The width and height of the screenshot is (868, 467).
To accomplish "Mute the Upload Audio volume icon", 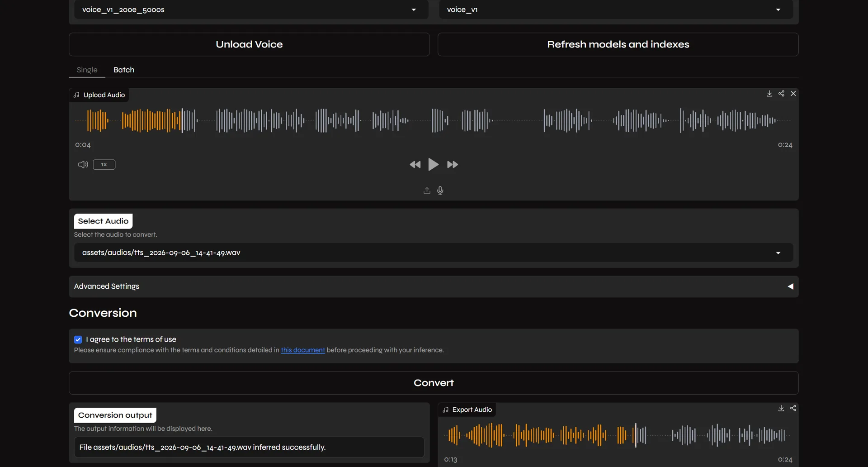I will [83, 165].
